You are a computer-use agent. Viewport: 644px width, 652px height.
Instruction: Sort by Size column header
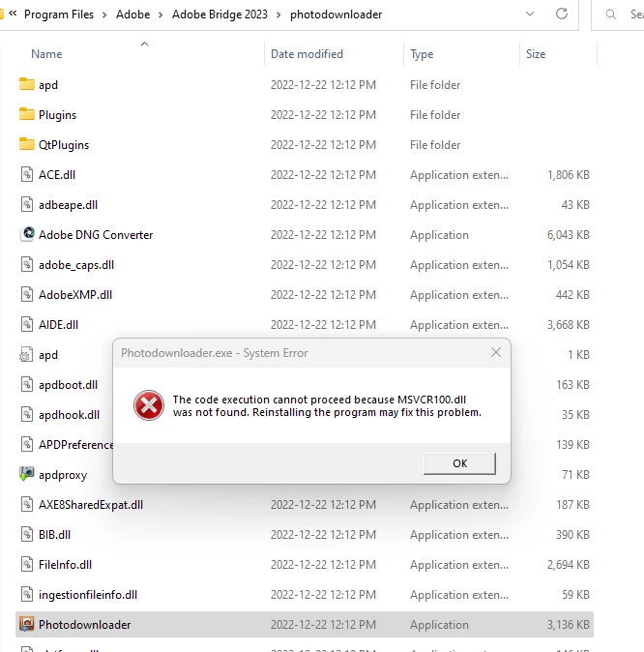tap(536, 54)
